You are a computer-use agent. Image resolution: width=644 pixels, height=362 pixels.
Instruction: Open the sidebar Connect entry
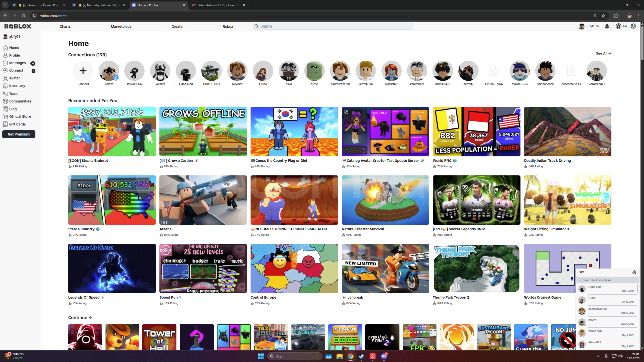coord(16,71)
